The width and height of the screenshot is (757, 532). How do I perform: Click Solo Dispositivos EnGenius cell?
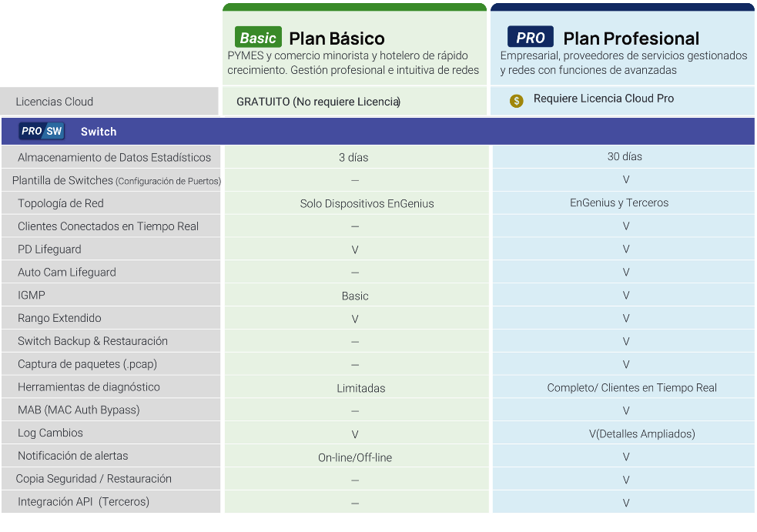click(x=367, y=204)
